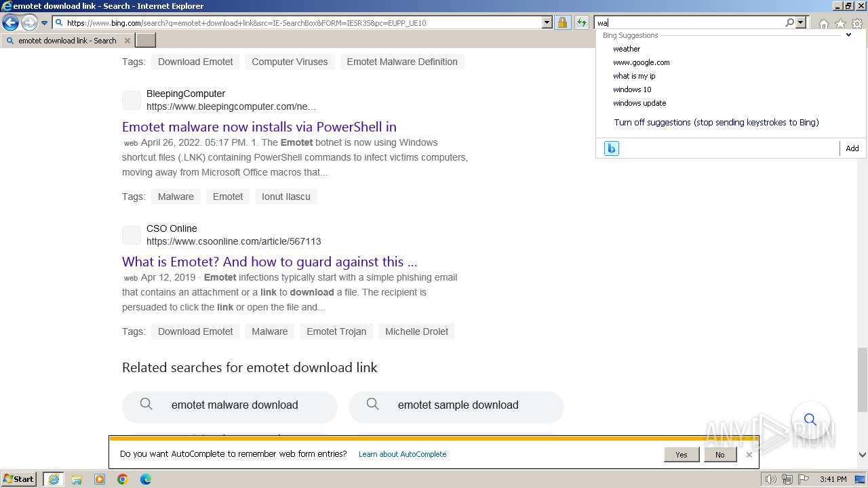The image size is (868, 488).
Task: Expand the address bar autocomplete dropdown
Action: click(x=547, y=22)
